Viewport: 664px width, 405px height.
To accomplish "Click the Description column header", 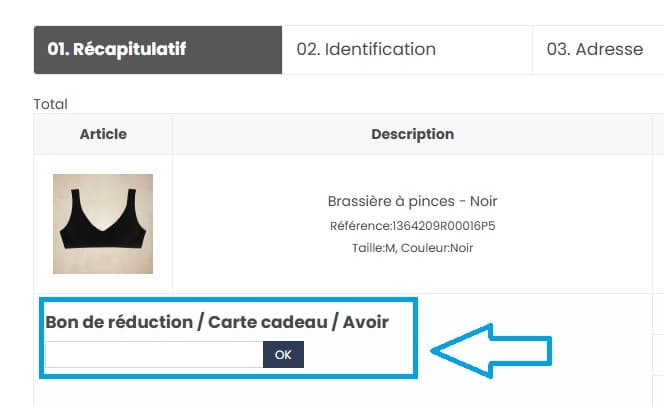I will pos(412,134).
